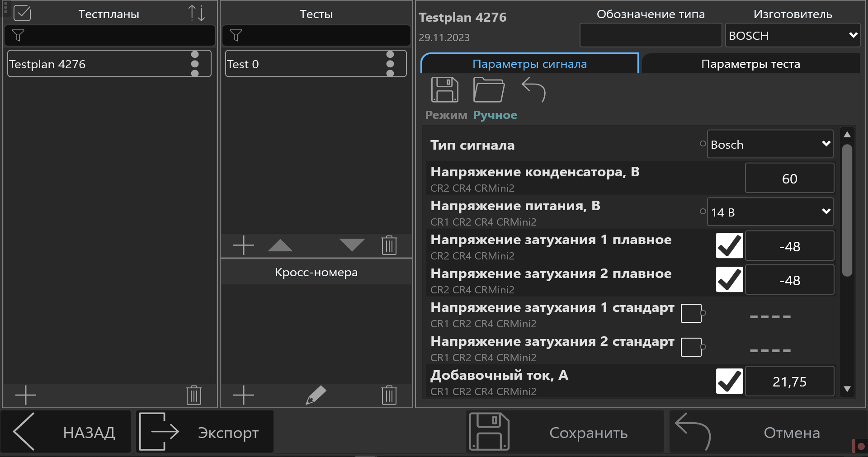This screenshot has width=868, height=457.
Task: Move the test down with the down triangle
Action: tap(352, 245)
